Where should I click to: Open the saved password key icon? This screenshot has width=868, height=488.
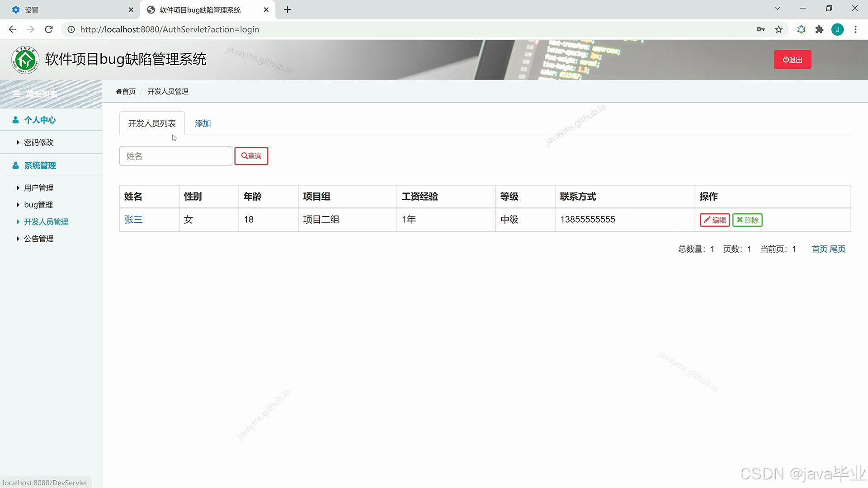coord(760,29)
